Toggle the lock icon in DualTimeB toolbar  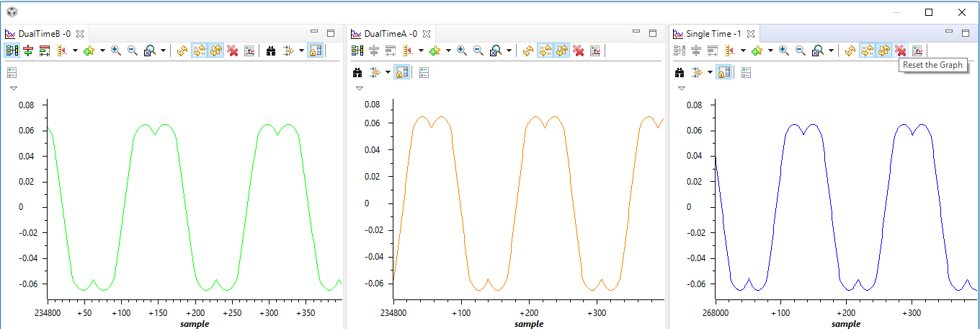coord(314,51)
